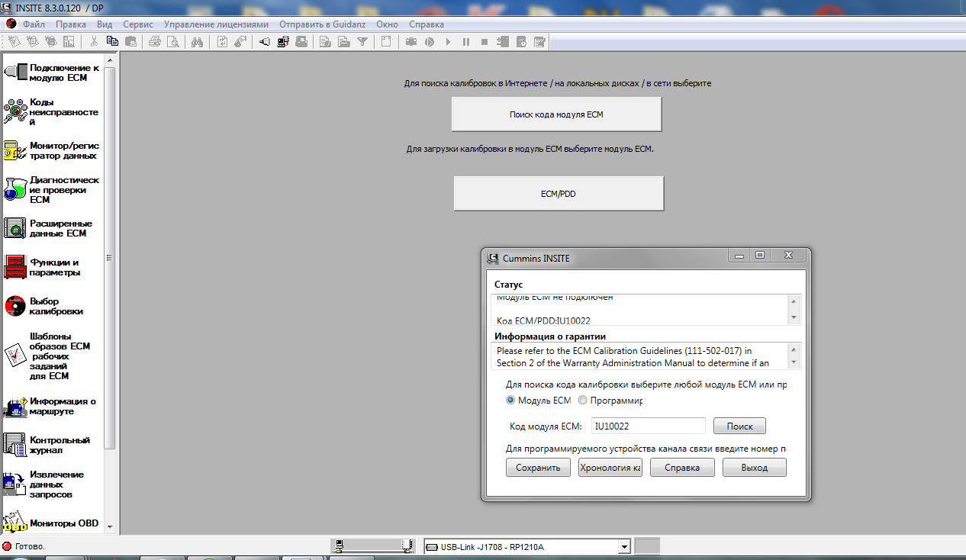Click the Сохранить button

(538, 468)
